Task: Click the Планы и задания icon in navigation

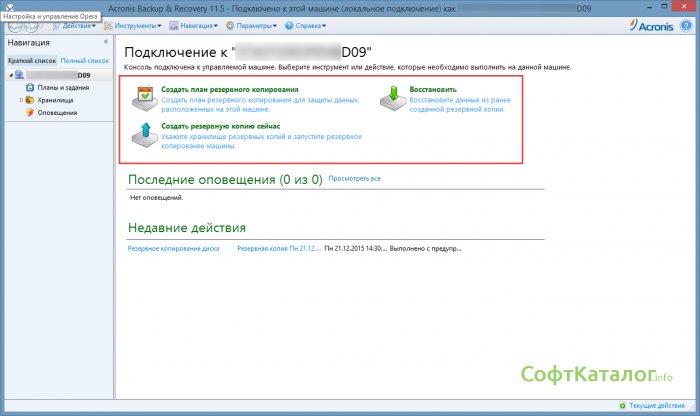Action: pos(30,88)
